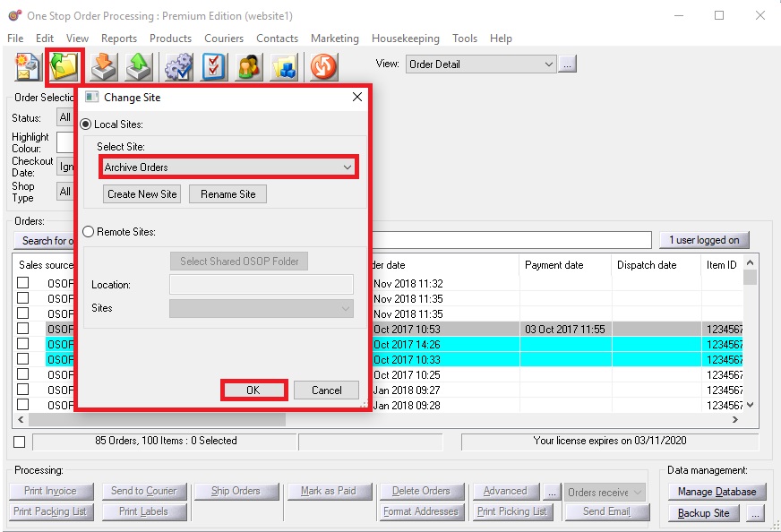Click the ellipsis button next to View
The width and height of the screenshot is (781, 532).
pyautogui.click(x=567, y=64)
